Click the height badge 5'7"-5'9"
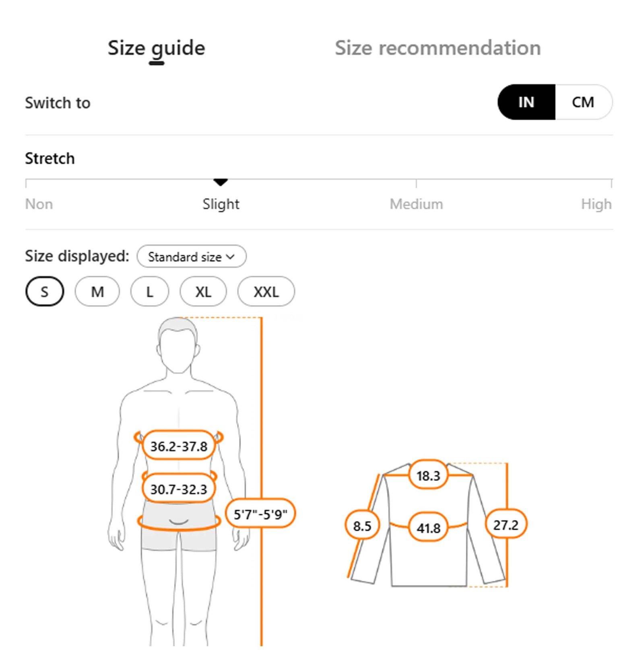Screen dimensions: 644x654 tap(260, 514)
